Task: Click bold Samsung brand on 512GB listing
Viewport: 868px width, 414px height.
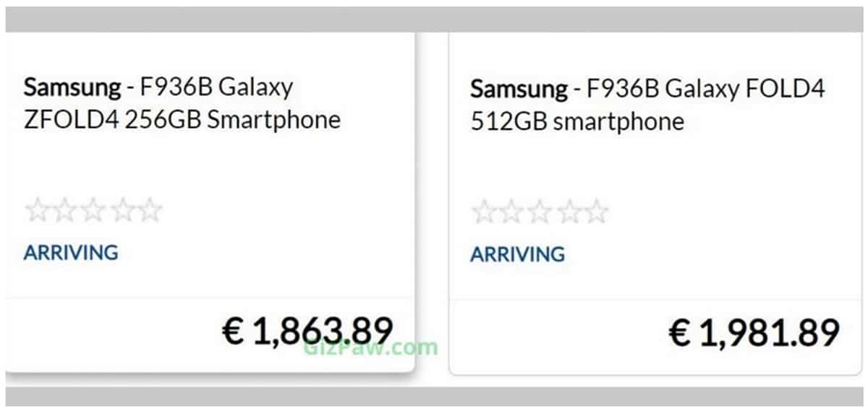Action: click(x=519, y=90)
